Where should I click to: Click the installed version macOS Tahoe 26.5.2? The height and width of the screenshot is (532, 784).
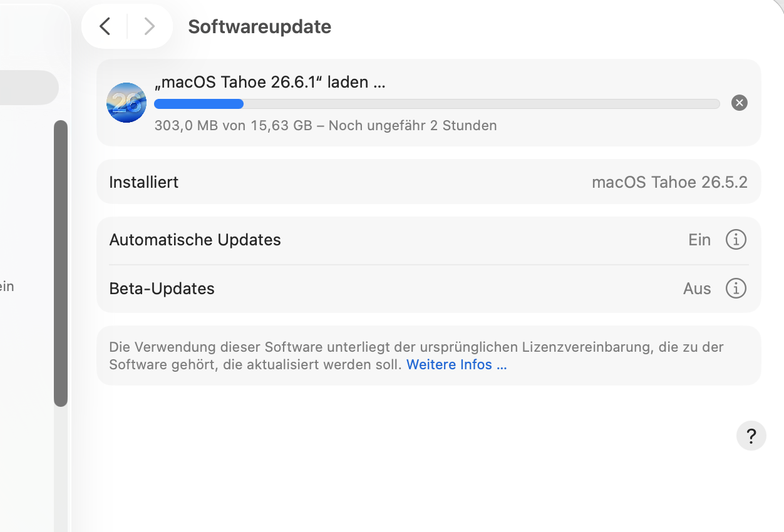(x=669, y=182)
